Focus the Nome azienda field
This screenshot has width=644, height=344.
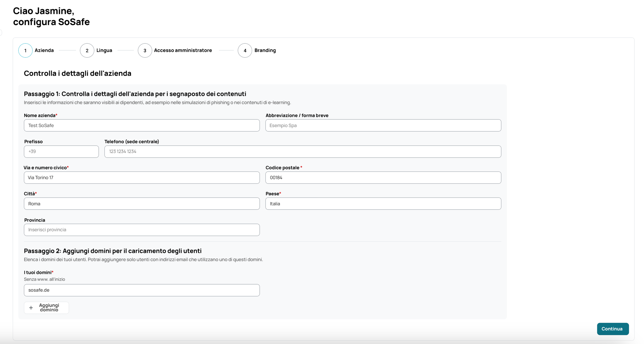tap(142, 125)
